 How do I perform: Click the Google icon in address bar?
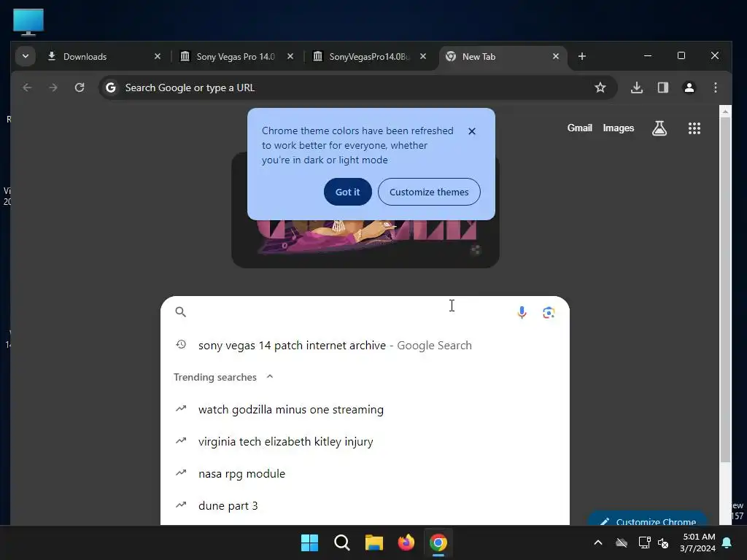(x=111, y=87)
